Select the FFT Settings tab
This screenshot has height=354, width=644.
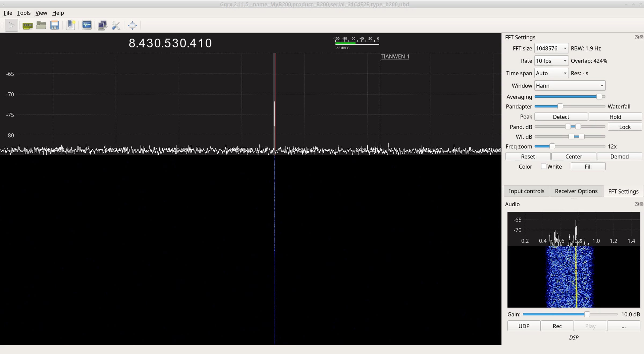[623, 191]
